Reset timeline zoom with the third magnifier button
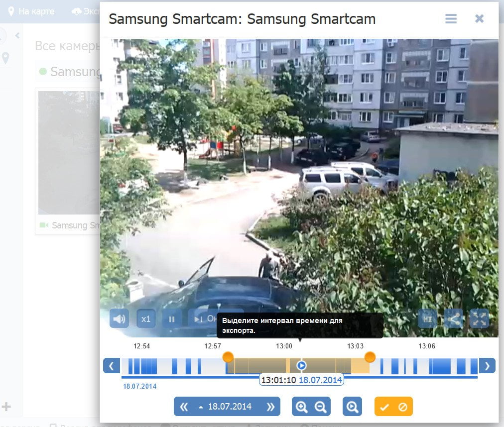504x427 pixels. [352, 407]
